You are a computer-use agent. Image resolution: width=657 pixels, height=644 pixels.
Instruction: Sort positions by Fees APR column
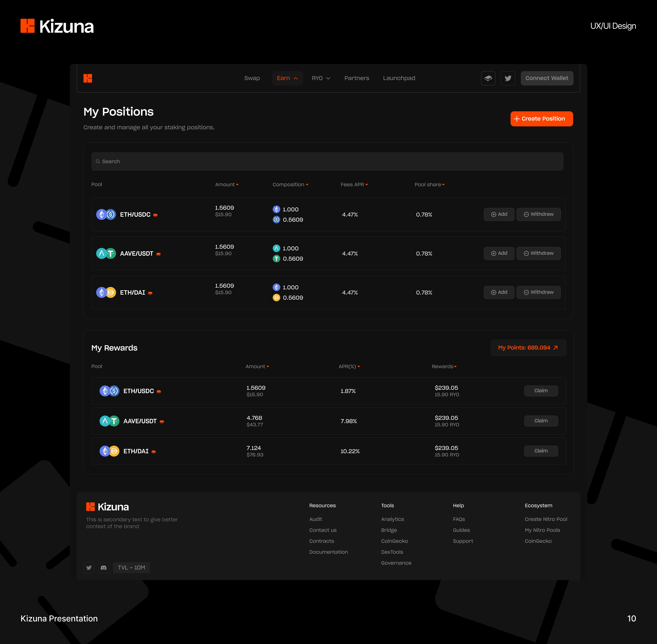[354, 185]
